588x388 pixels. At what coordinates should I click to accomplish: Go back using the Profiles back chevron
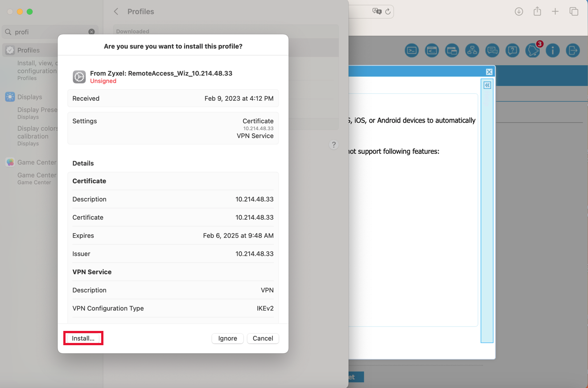116,12
